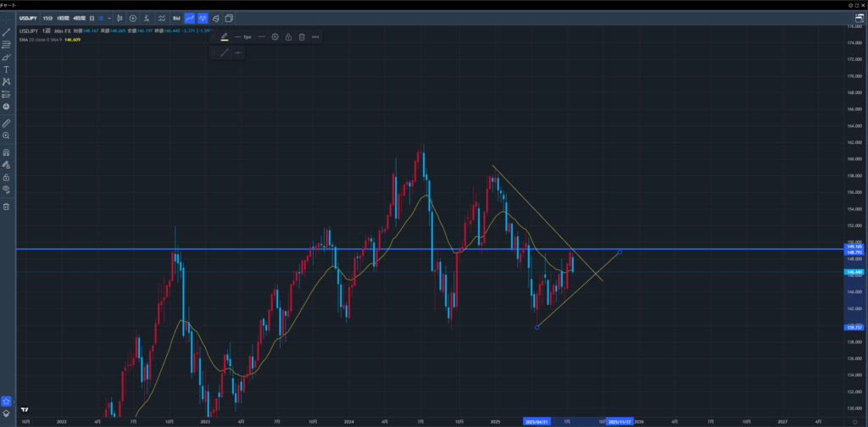868x427 pixels.
Task: Open the indicator templates icon
Action: [x=162, y=19]
